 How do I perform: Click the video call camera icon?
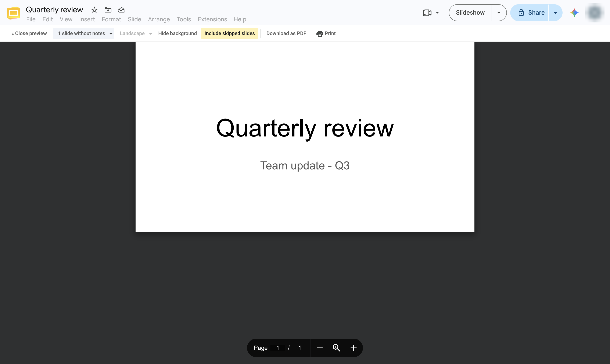pyautogui.click(x=427, y=13)
